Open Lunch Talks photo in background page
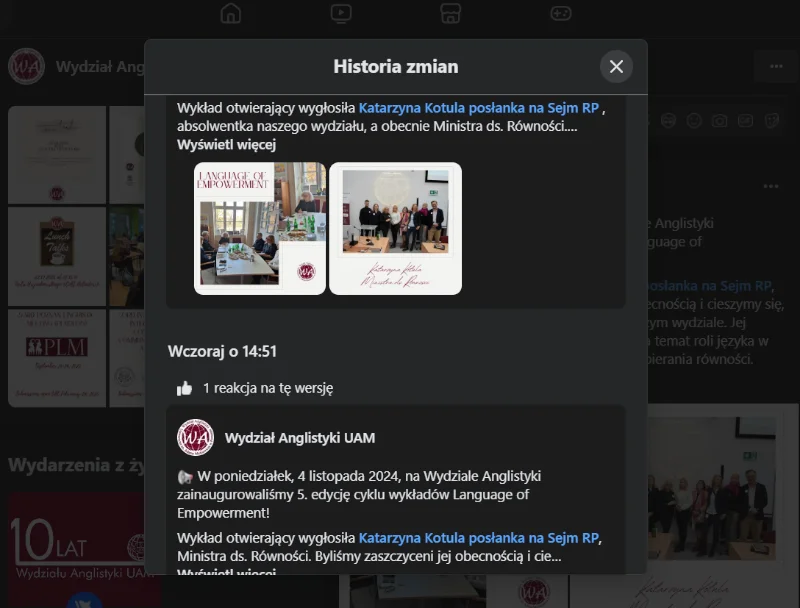Image resolution: width=800 pixels, height=608 pixels. [57, 257]
